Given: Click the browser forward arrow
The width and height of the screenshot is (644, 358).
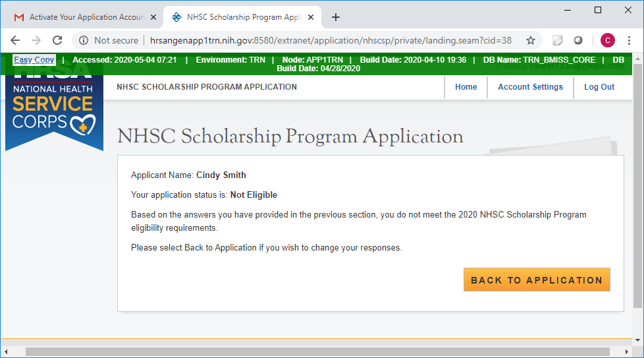Looking at the screenshot, I should point(36,40).
